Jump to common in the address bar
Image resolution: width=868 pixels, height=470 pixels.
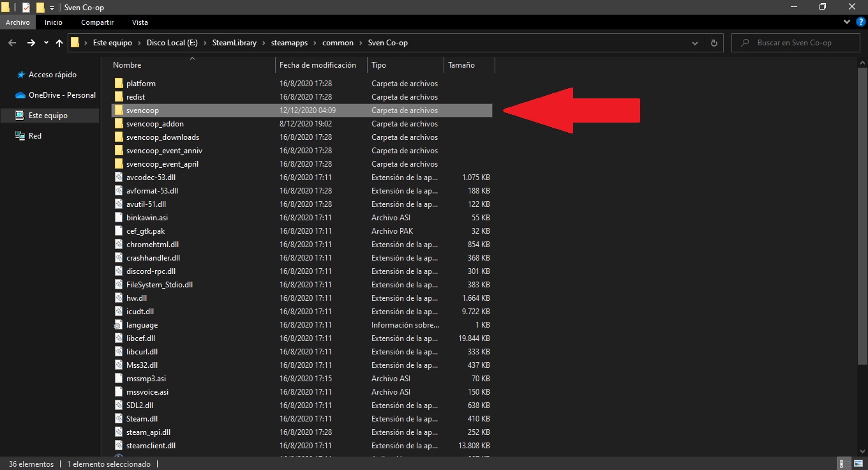click(338, 43)
